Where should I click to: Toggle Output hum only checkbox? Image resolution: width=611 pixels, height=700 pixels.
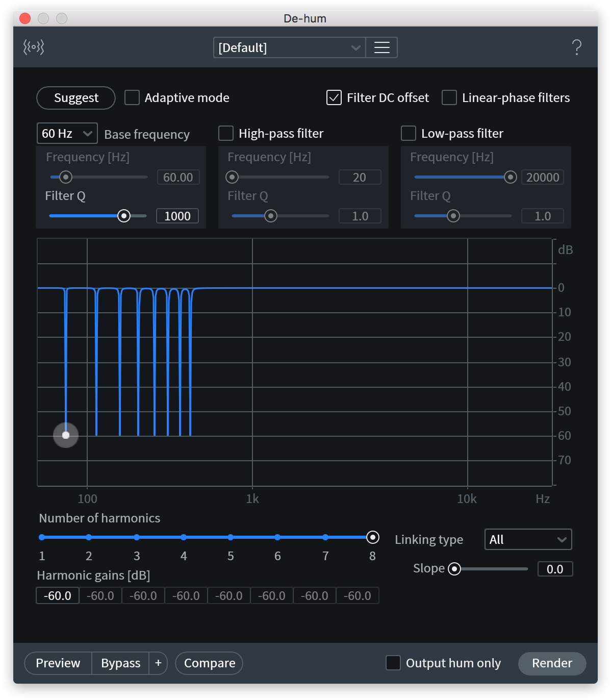click(393, 663)
